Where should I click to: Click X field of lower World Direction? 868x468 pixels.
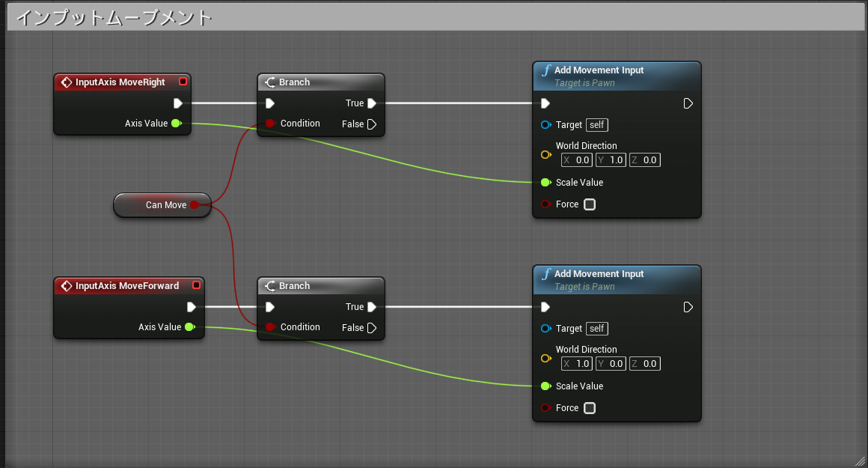point(577,364)
